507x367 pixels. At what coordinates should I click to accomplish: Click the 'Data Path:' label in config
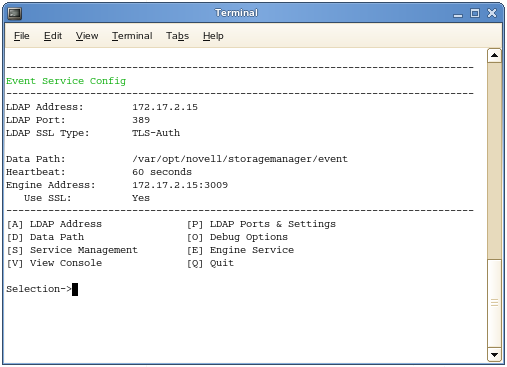click(x=36, y=159)
